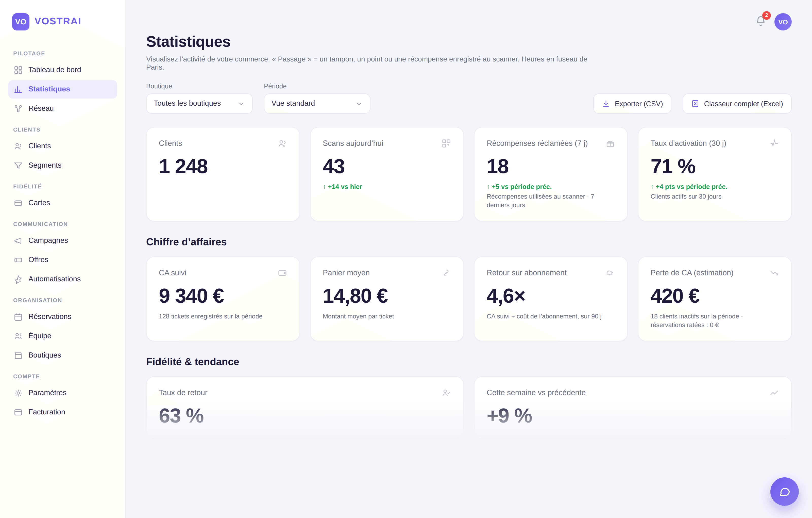This screenshot has height=518, width=812.
Task: Click the Paramètres gear icon
Action: coord(18,393)
